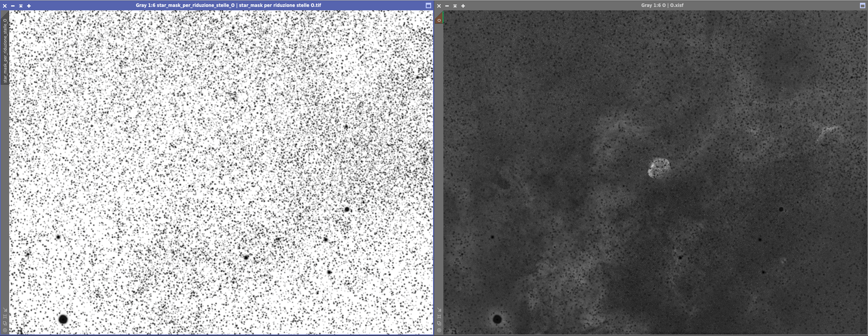Maximize star_mask window using the right-corner square icon

pyautogui.click(x=428, y=5)
